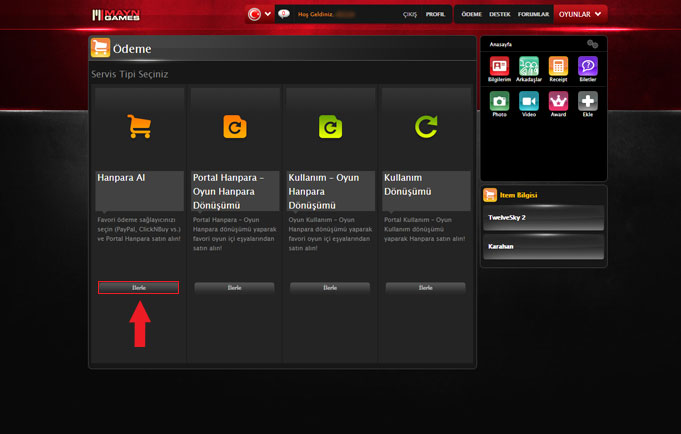The height and width of the screenshot is (434, 681).
Task: Click the Award crown icon
Action: point(558,101)
